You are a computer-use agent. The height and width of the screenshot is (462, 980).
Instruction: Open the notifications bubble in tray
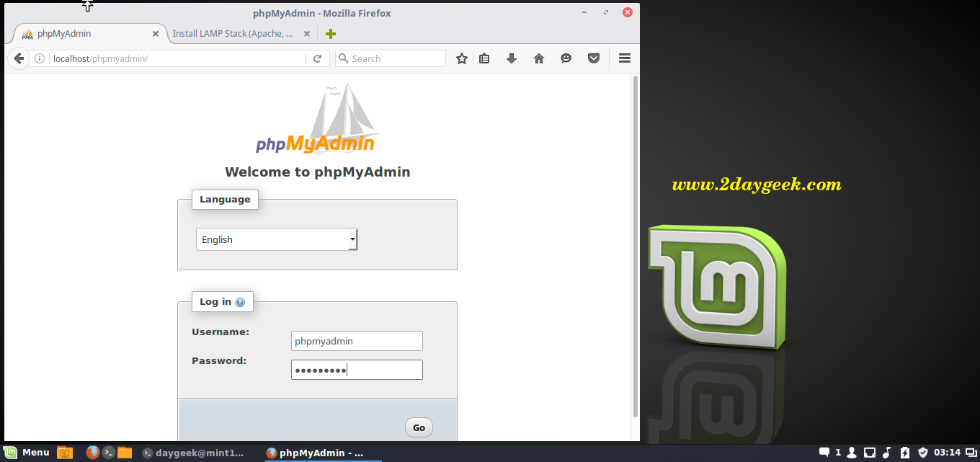coord(824,453)
